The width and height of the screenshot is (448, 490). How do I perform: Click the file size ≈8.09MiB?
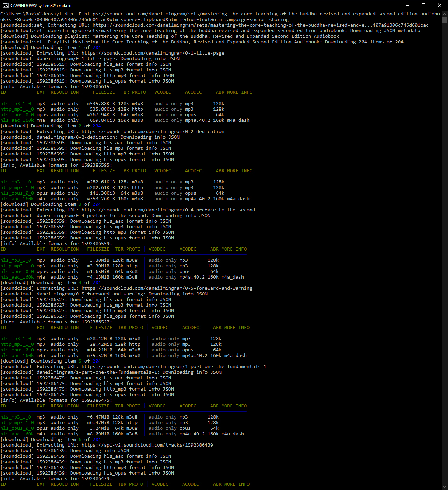click(x=98, y=434)
